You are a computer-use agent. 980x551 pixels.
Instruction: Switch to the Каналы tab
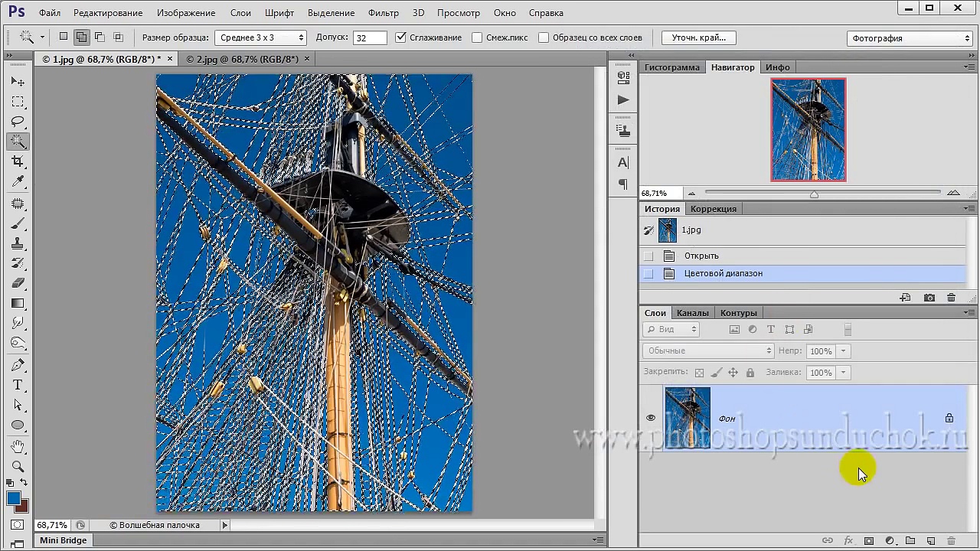(693, 313)
